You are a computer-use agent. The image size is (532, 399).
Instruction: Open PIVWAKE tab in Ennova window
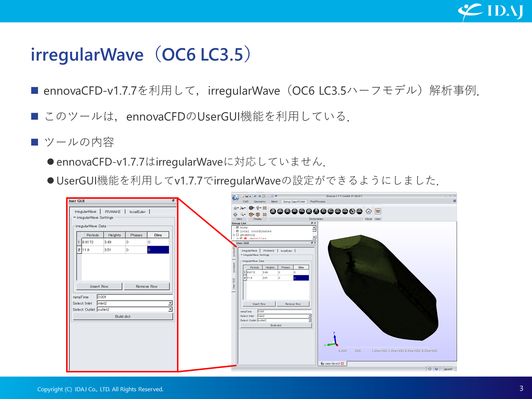tap(269, 250)
